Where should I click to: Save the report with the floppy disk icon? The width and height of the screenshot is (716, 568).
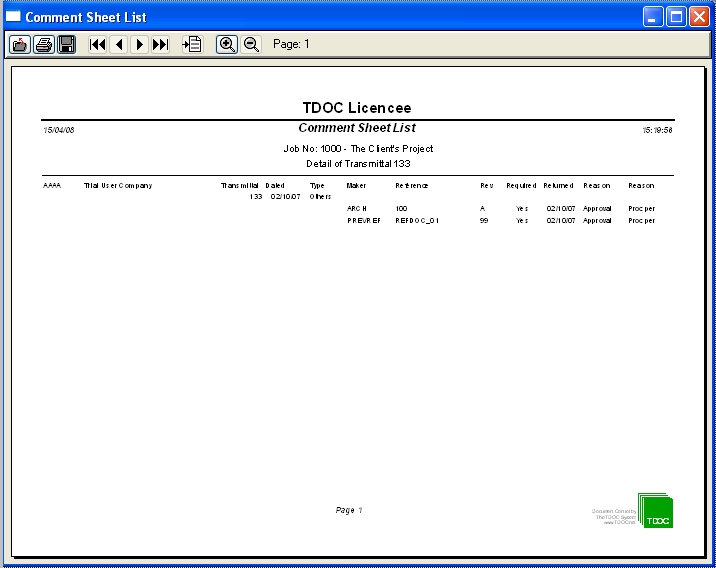(x=67, y=44)
